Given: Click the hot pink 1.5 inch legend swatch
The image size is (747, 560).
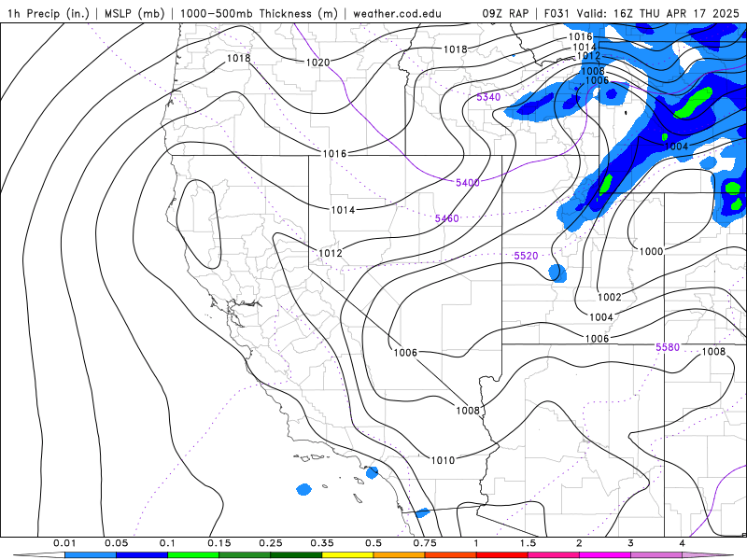Looking at the screenshot, I should 554,555.
